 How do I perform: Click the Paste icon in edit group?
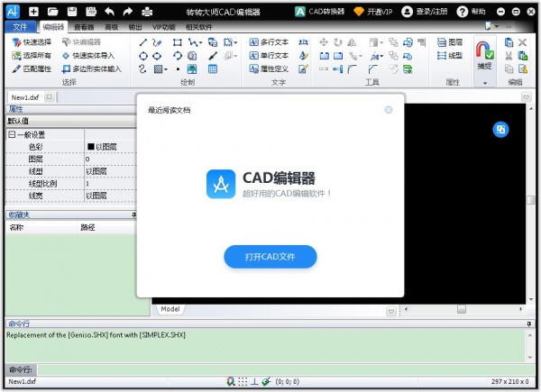point(523,56)
